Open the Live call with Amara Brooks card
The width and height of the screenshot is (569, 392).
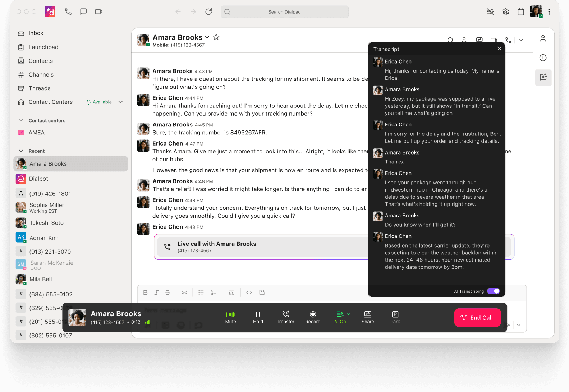[334, 247]
